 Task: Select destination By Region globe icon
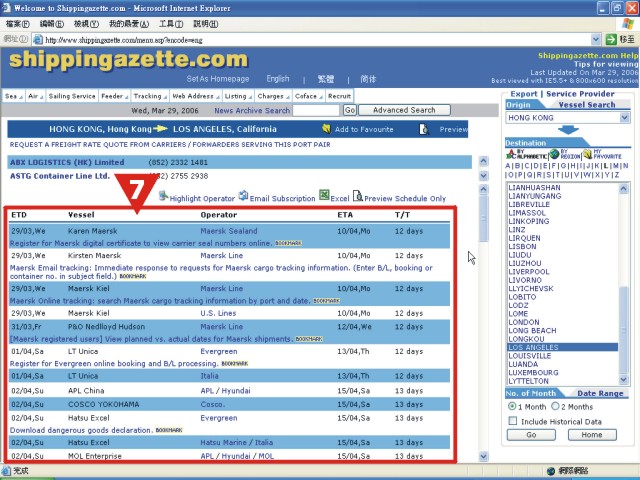(554, 154)
